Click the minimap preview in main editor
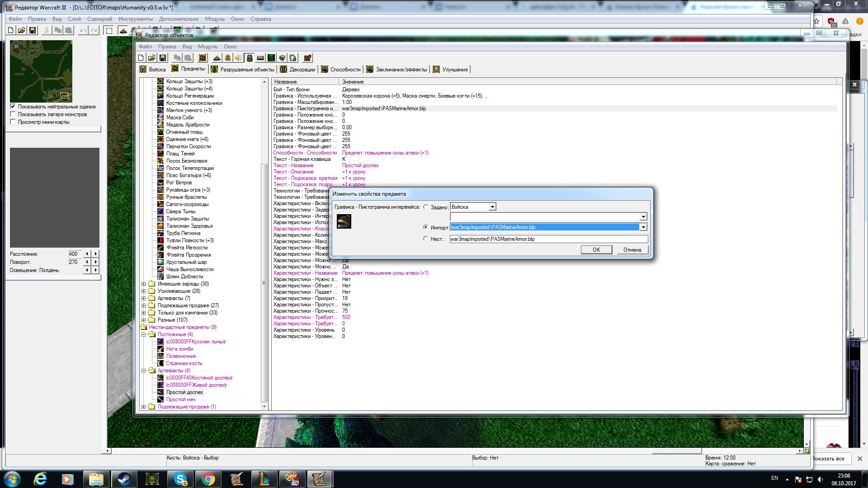Screen dimensions: 868x488 click(41, 71)
